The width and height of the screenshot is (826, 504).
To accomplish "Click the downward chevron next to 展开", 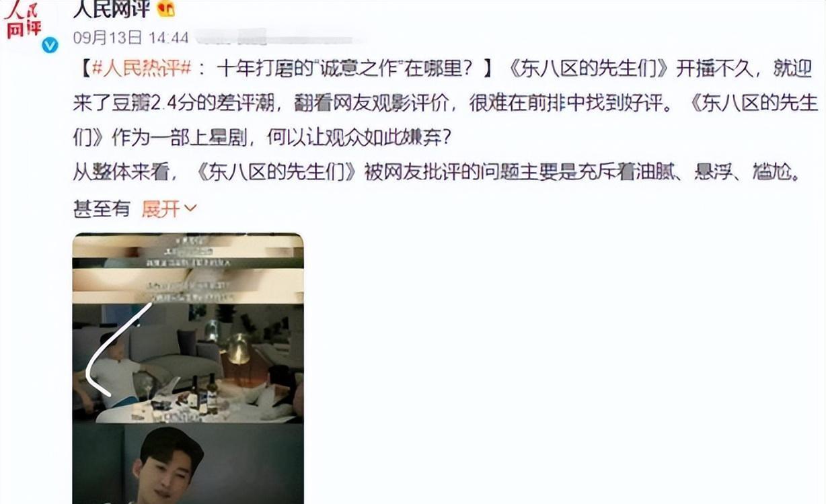I will 190,209.
